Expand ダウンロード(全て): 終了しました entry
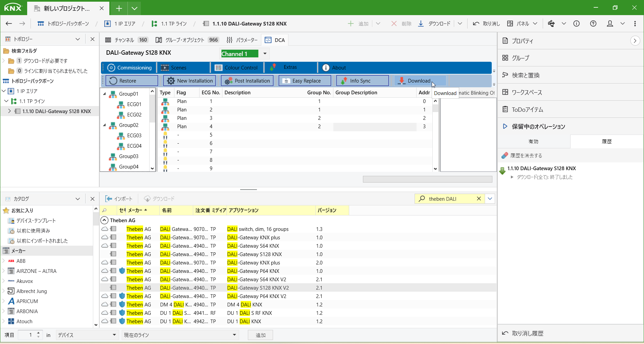The height and width of the screenshot is (344, 644). coord(512,177)
